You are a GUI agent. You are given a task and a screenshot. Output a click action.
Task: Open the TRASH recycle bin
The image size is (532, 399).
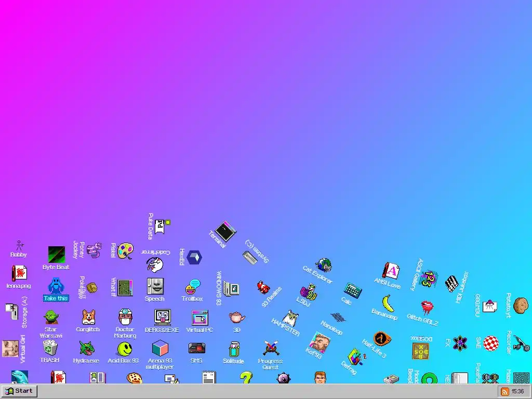coord(50,348)
